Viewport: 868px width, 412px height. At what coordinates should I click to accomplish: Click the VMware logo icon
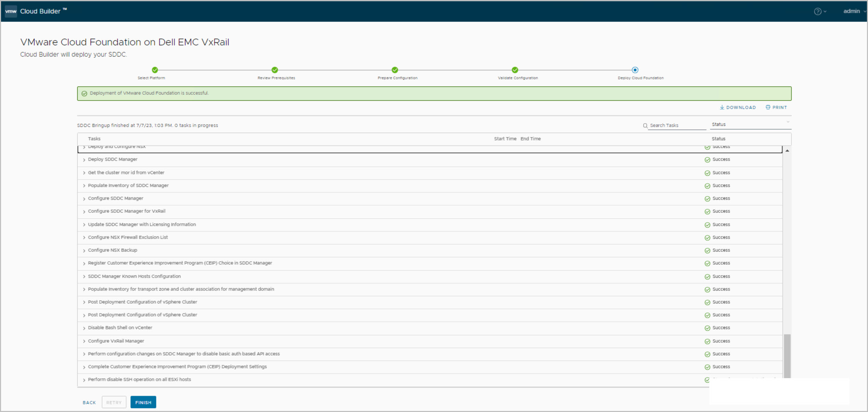11,11
